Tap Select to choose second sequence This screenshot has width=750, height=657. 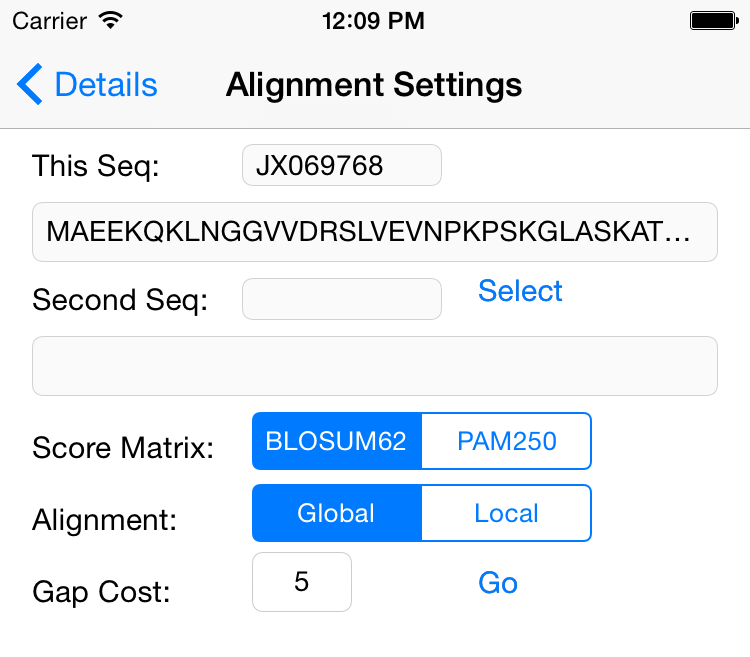(x=520, y=291)
